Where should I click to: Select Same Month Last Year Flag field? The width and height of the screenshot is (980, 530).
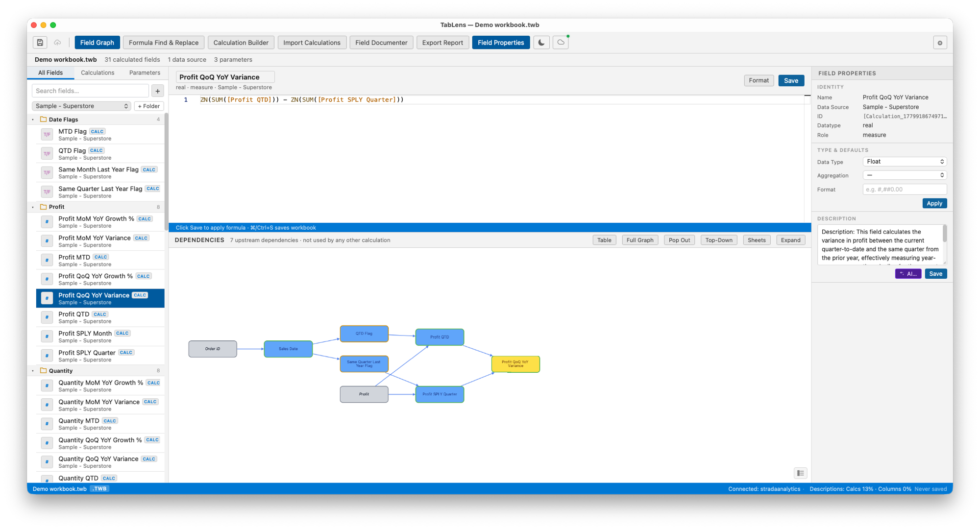click(x=100, y=172)
